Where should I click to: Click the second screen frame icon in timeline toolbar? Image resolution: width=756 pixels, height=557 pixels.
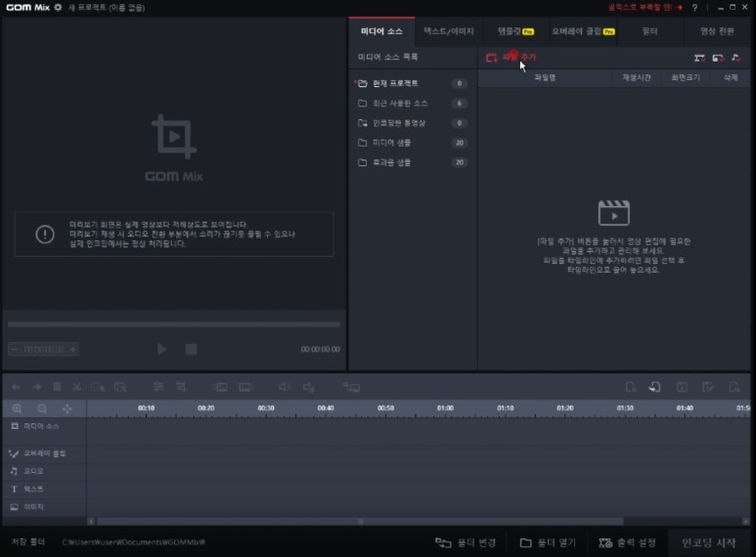(x=245, y=387)
